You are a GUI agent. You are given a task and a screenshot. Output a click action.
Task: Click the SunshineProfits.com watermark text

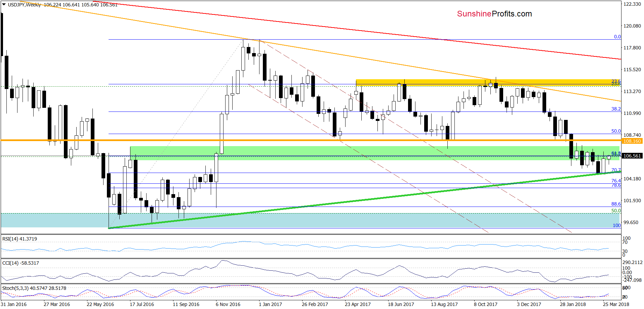494,14
